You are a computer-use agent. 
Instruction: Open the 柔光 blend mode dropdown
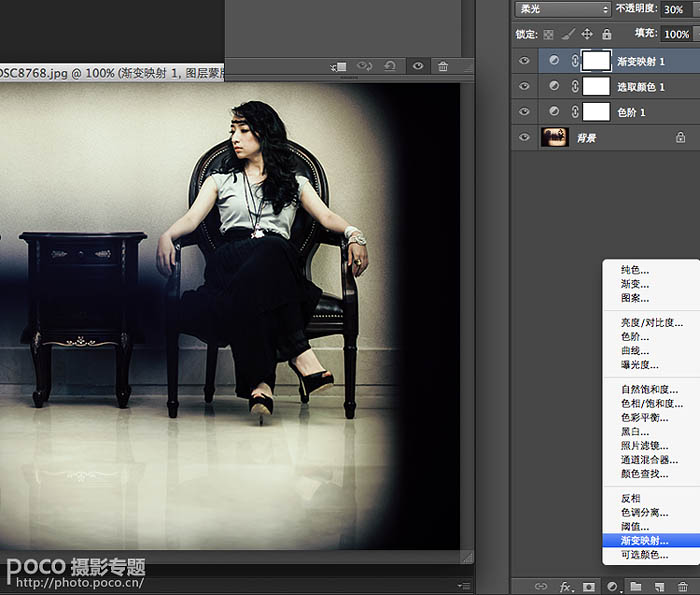pos(562,9)
